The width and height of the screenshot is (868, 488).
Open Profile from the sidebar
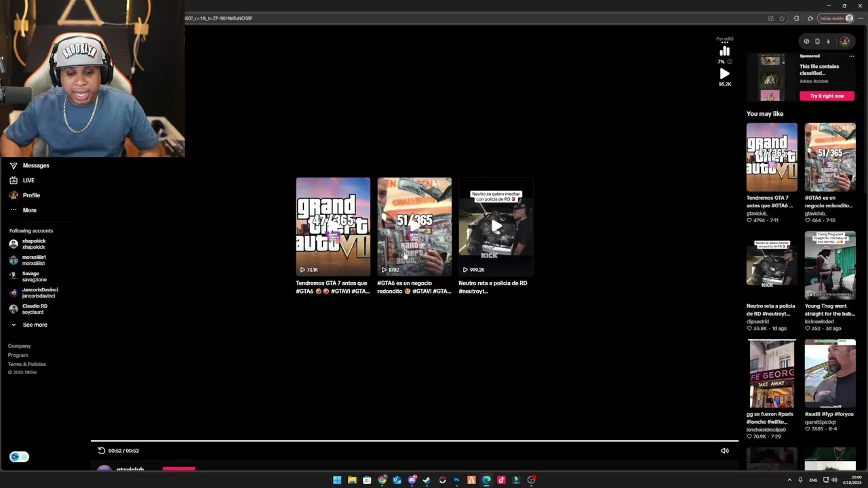[x=24, y=195]
